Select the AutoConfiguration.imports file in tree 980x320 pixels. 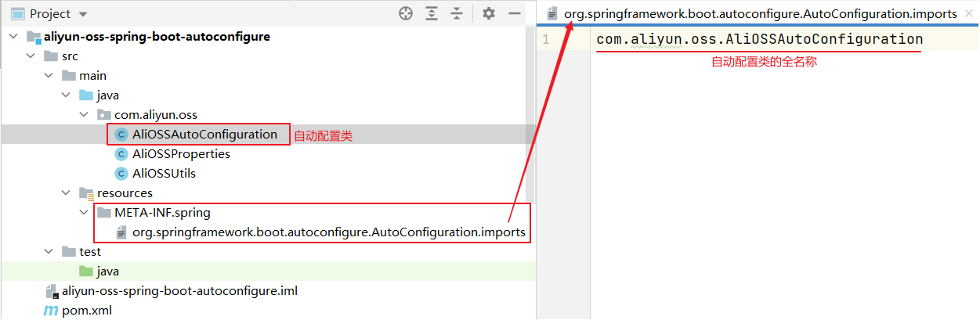click(x=328, y=232)
